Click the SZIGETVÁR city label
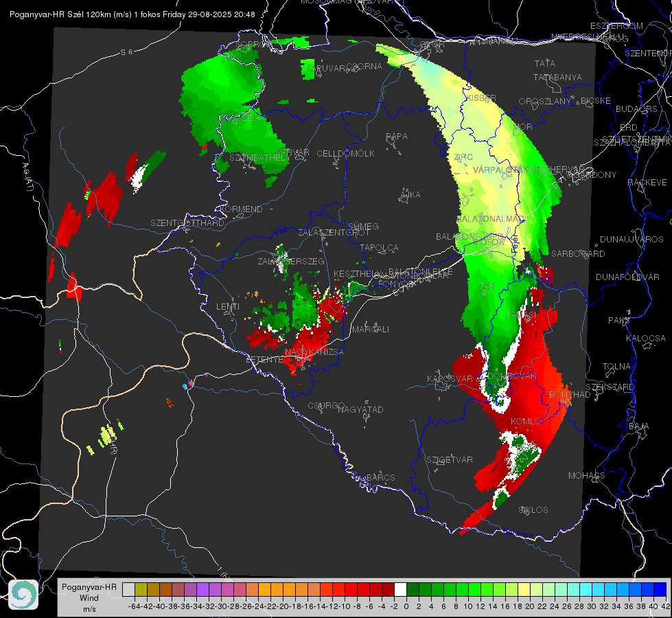This screenshot has height=618, width=672. click(x=450, y=460)
